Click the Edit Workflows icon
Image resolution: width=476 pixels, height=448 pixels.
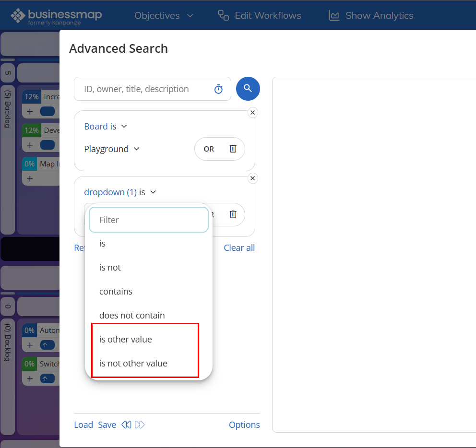[224, 15]
